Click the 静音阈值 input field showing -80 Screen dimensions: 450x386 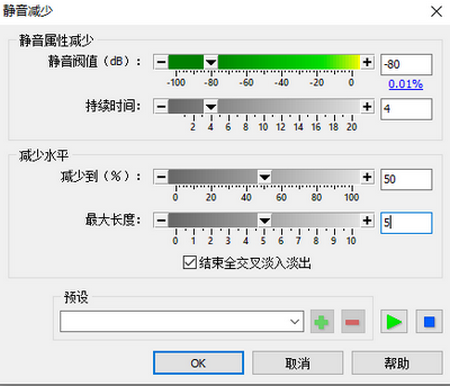406,64
